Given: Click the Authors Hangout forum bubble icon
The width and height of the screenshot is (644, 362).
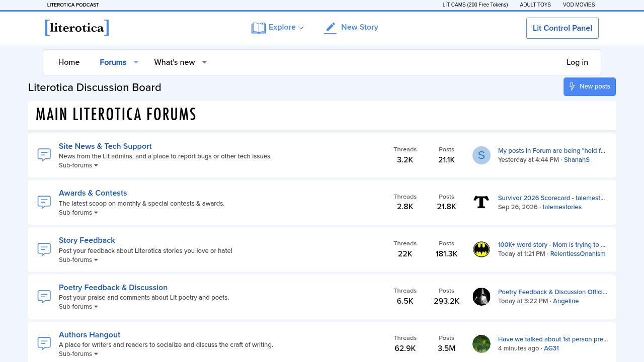Looking at the screenshot, I should (44, 344).
